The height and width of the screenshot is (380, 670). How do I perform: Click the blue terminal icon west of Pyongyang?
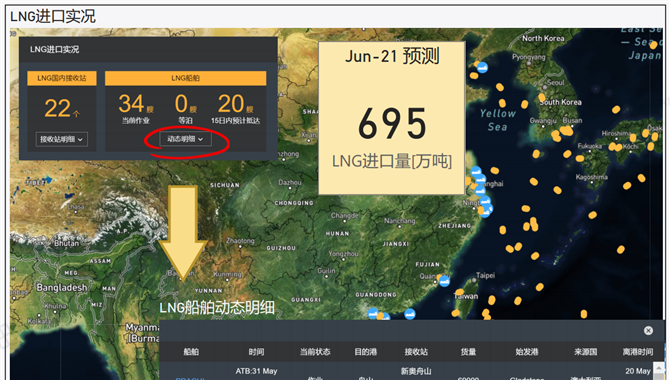[x=482, y=68]
